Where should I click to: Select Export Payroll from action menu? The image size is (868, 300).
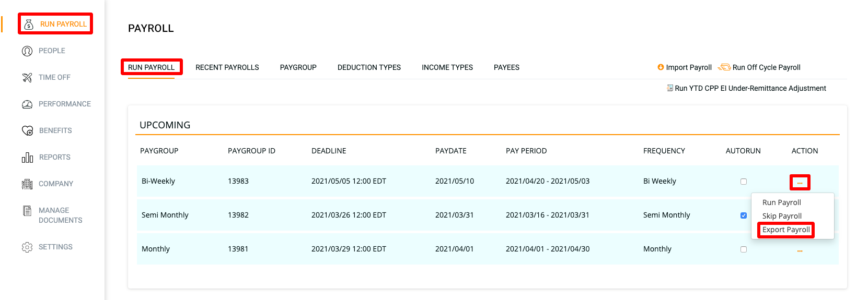[786, 230]
